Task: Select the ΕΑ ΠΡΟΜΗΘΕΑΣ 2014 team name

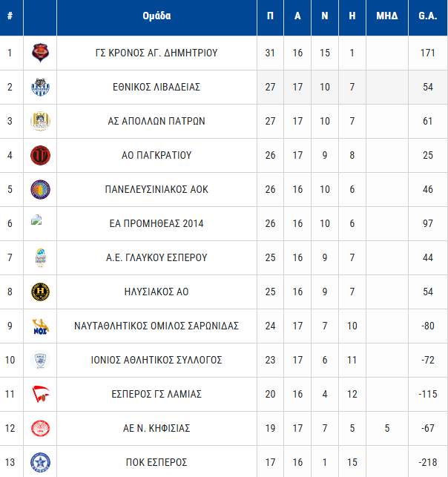Action: click(x=157, y=223)
